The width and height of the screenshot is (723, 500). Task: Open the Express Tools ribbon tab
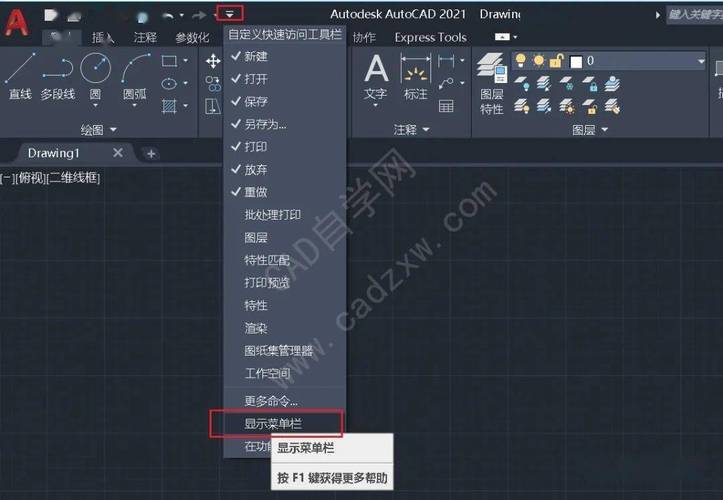431,37
